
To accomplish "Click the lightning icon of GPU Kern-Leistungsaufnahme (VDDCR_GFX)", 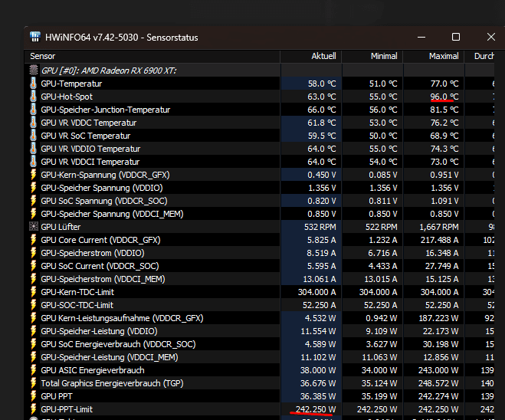I will [33, 318].
